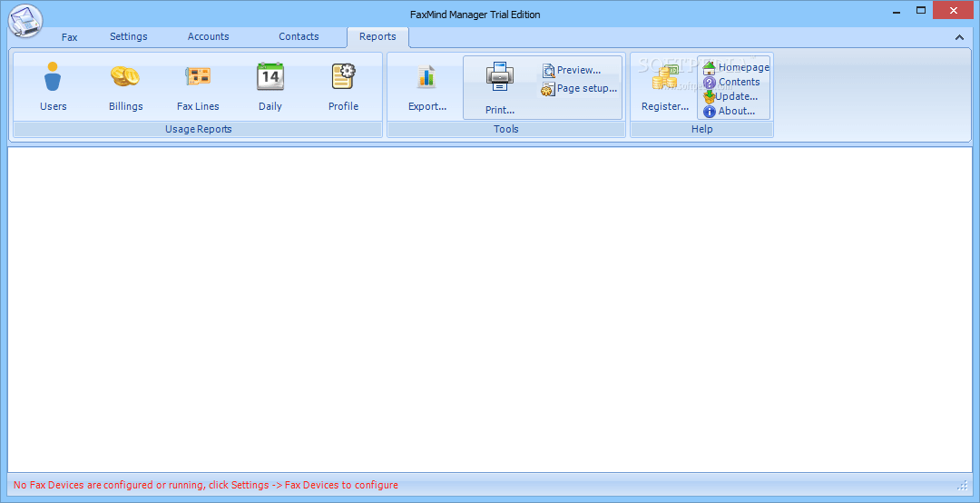
Task: Switch to the Fax tab
Action: 69,37
